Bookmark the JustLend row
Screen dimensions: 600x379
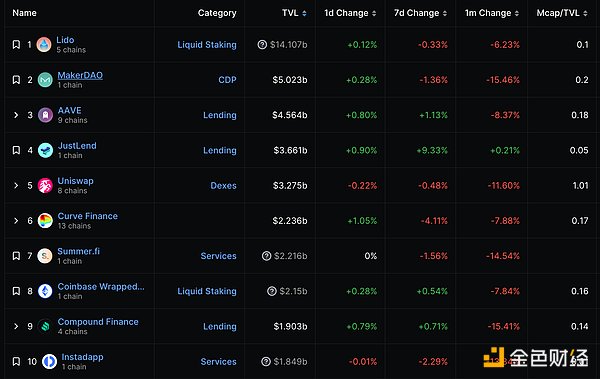[16, 150]
